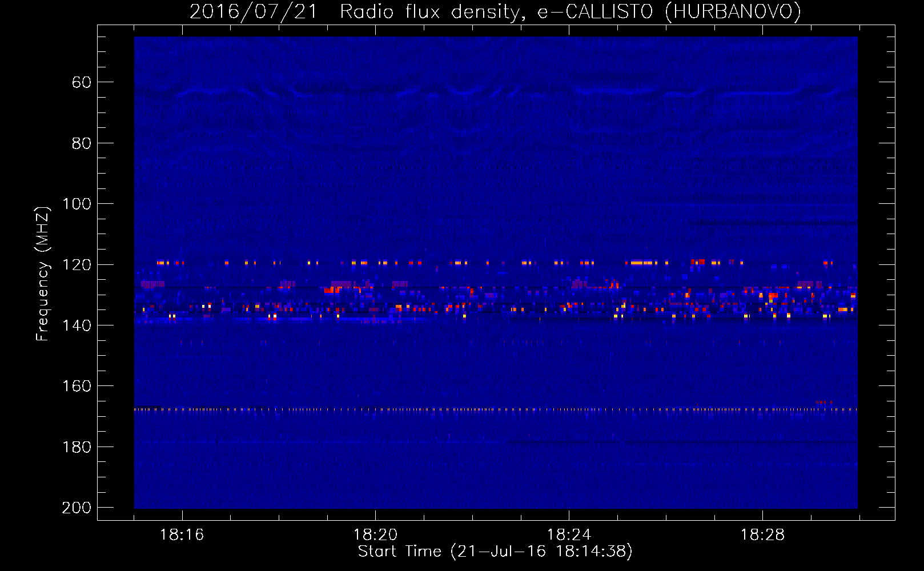Click the frequency tick label '180'
Image resolution: width=924 pixels, height=571 pixels.
[77, 447]
